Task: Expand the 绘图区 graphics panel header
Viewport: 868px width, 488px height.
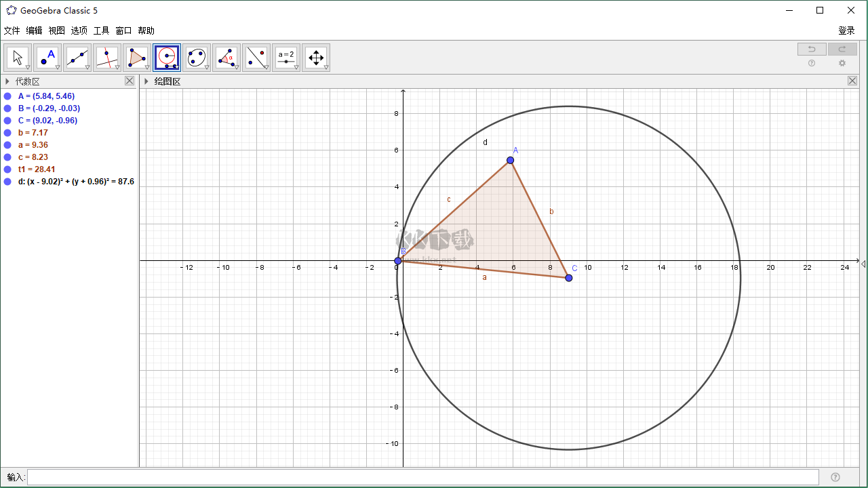Action: tap(146, 81)
